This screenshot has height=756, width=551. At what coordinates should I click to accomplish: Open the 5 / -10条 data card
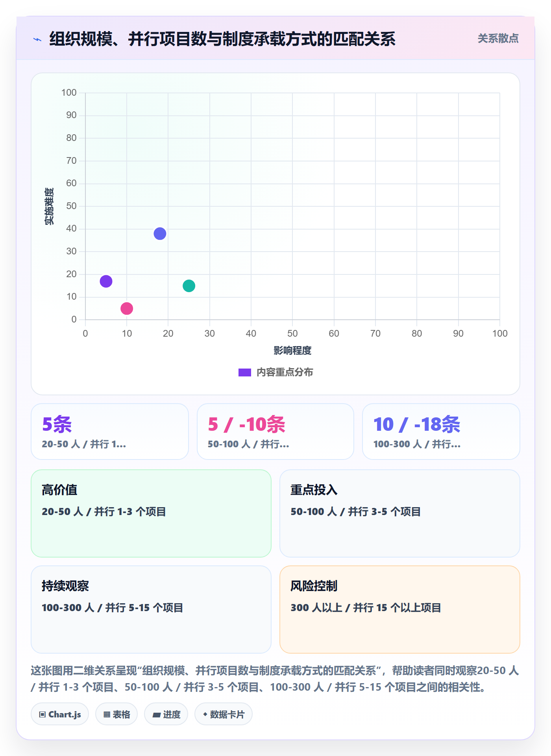275,432
